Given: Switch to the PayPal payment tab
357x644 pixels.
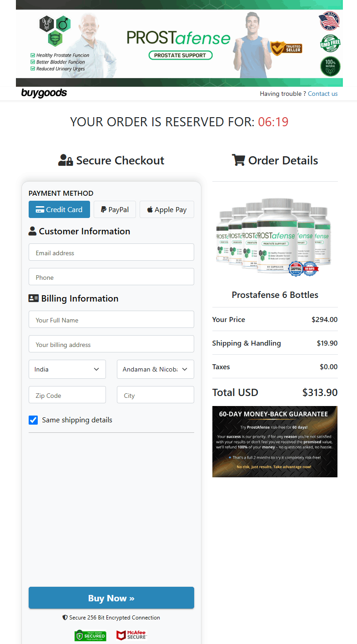Looking at the screenshot, I should [x=114, y=209].
